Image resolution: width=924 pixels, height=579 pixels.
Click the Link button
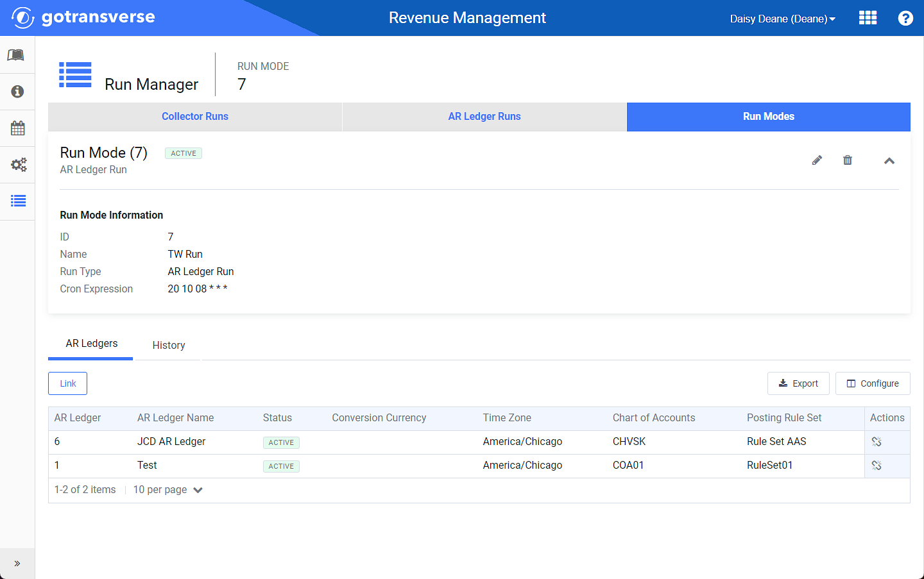click(x=68, y=383)
